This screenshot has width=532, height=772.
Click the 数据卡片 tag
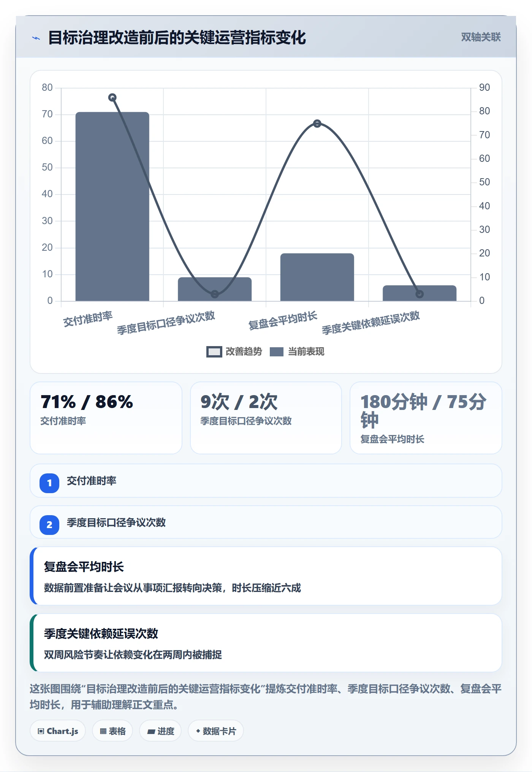[x=215, y=731]
